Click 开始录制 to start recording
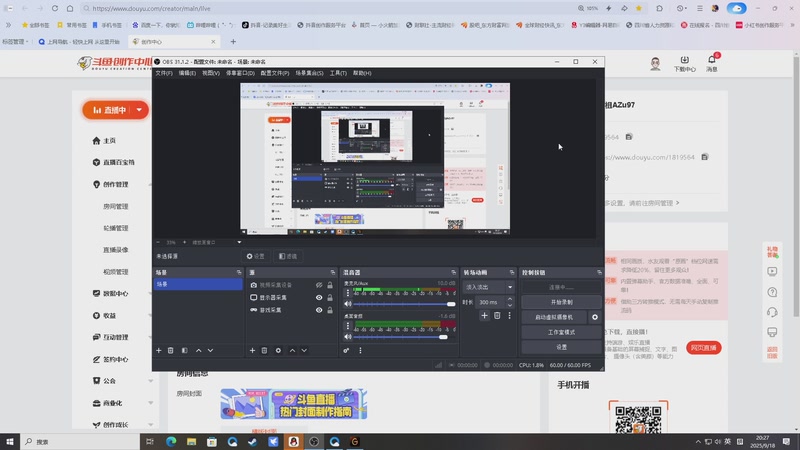 (x=561, y=302)
